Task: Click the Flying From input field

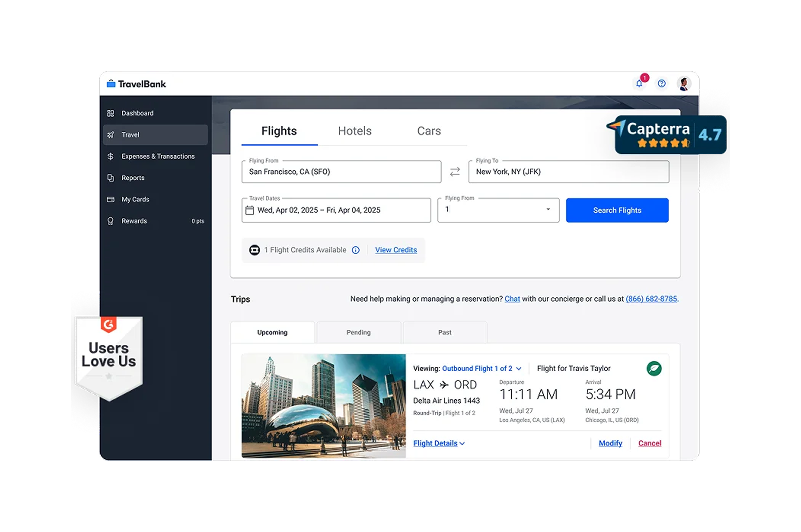Action: click(341, 172)
